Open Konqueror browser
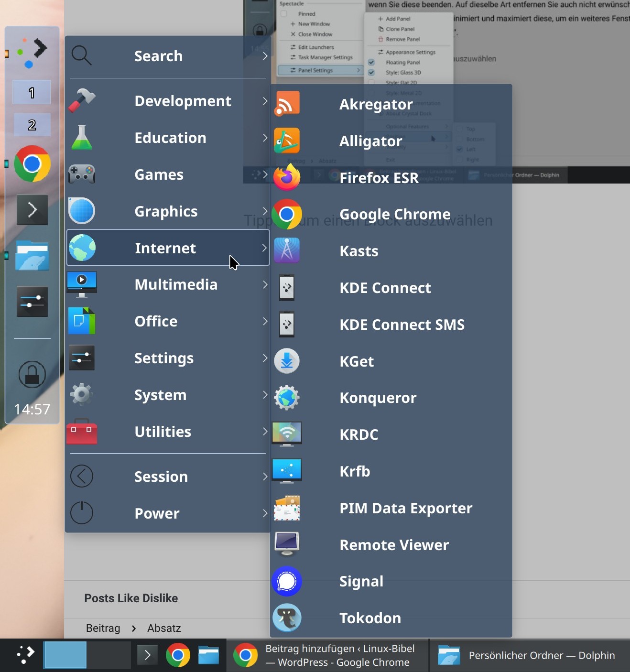The width and height of the screenshot is (630, 672). pos(391,398)
